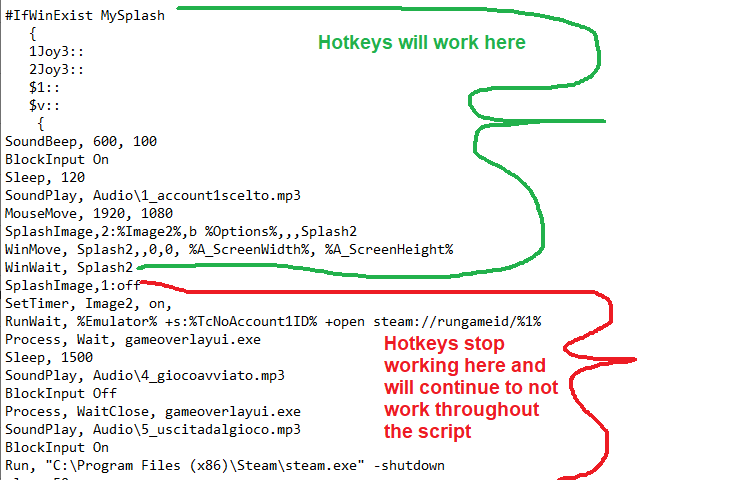Screen dimensions: 735x480
Task: Click the '$v::' hotkey line
Action: click(44, 105)
